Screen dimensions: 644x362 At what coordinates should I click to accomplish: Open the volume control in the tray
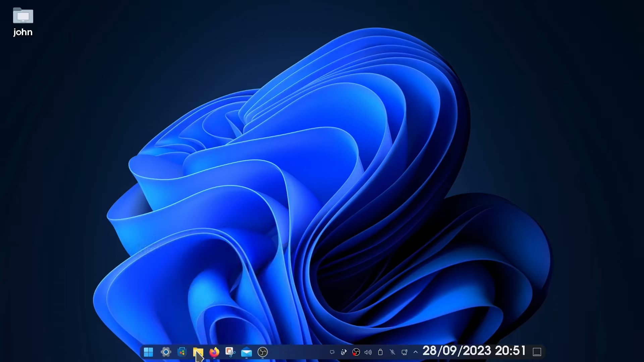coord(368,352)
